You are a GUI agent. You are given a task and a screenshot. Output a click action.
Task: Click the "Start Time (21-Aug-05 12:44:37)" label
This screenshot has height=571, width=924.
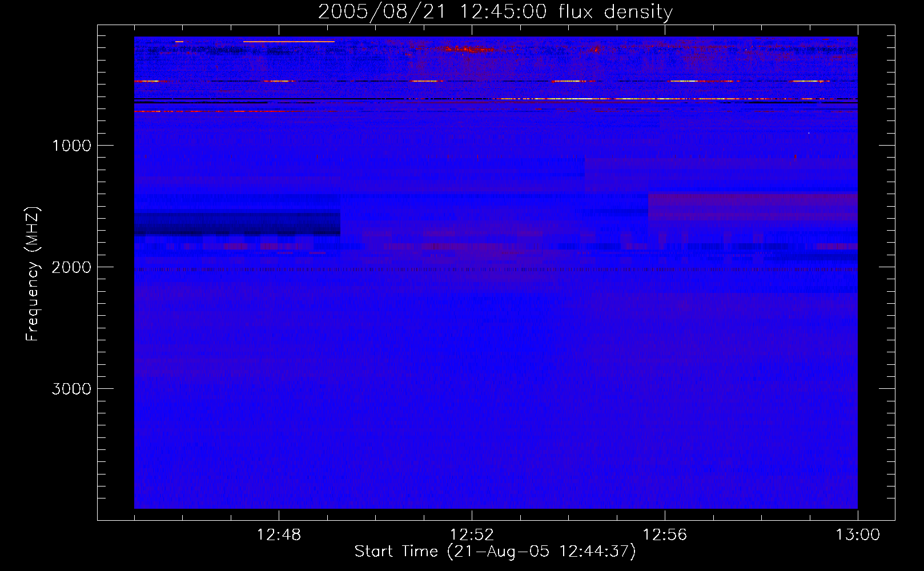tap(495, 552)
